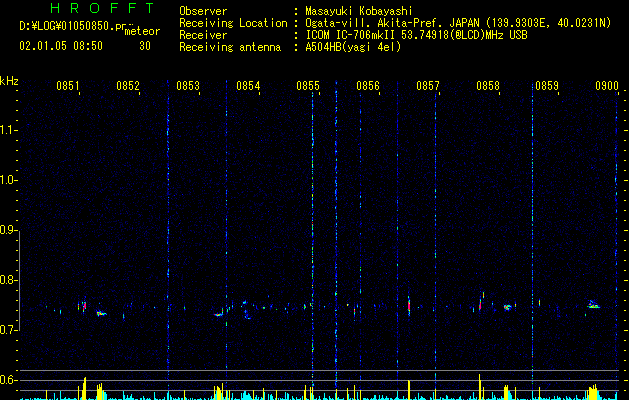The width and height of the screenshot is (629, 400).
Task: Click the 0.8 kHz axis label
Action: [x=8, y=280]
